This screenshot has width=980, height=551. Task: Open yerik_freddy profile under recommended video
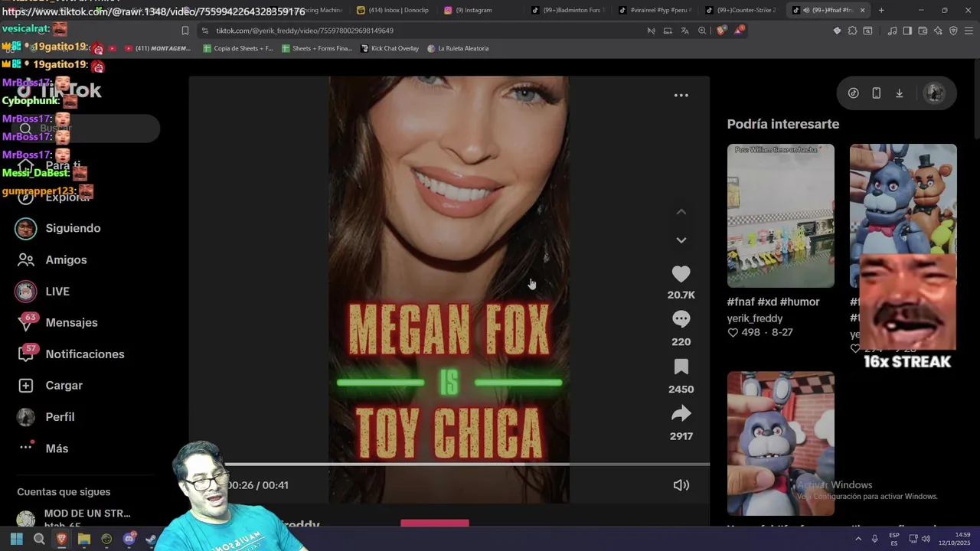pyautogui.click(x=755, y=318)
